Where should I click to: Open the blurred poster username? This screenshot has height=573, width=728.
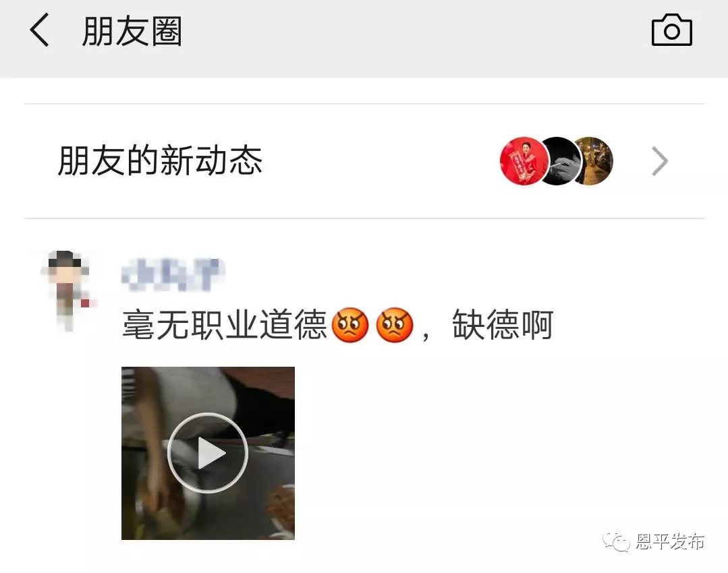(x=173, y=274)
